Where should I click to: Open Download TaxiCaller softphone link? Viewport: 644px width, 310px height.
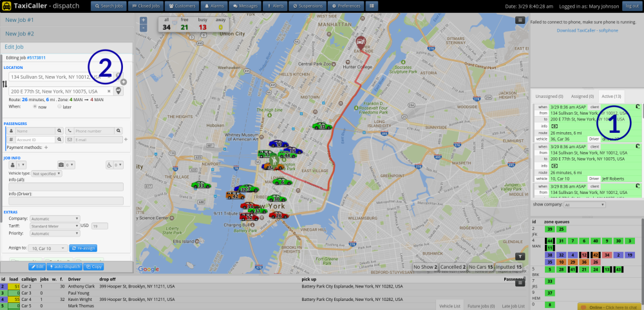[587, 30]
